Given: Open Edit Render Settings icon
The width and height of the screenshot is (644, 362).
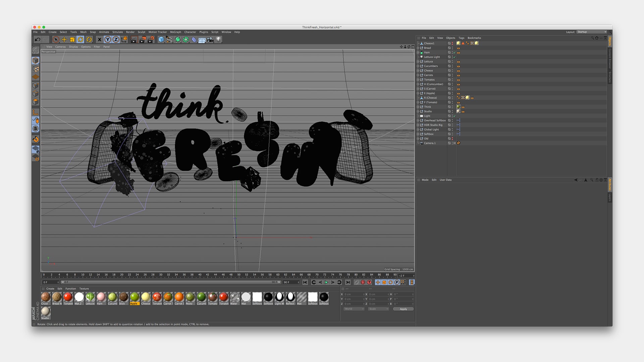Looking at the screenshot, I should pos(151,40).
